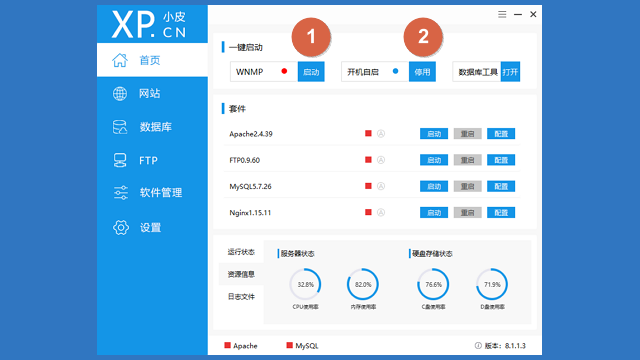Click the blue 开机自启 status dot
This screenshot has width=640, height=360.
(395, 71)
